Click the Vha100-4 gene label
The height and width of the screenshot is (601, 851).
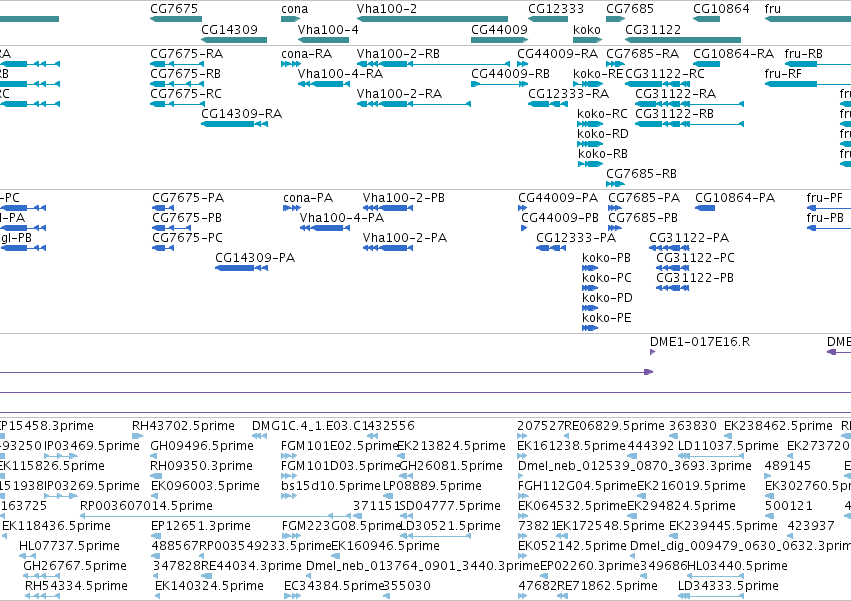328,29
